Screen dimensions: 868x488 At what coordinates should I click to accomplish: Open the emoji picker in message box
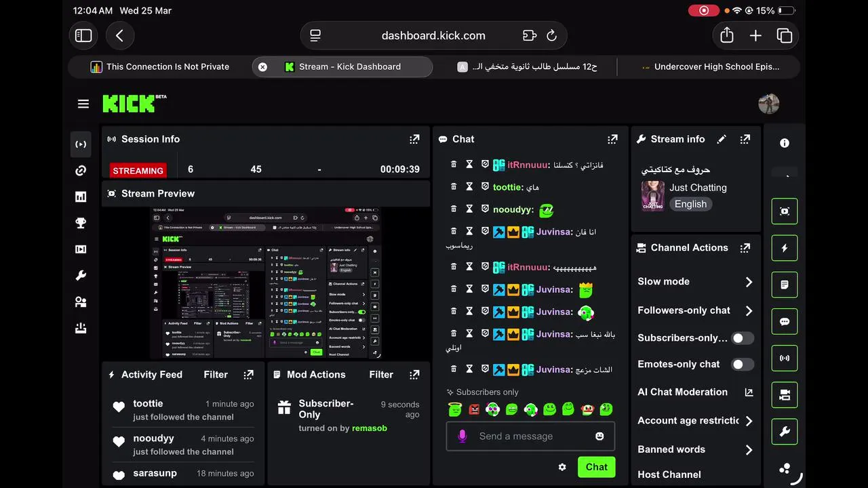coord(599,436)
